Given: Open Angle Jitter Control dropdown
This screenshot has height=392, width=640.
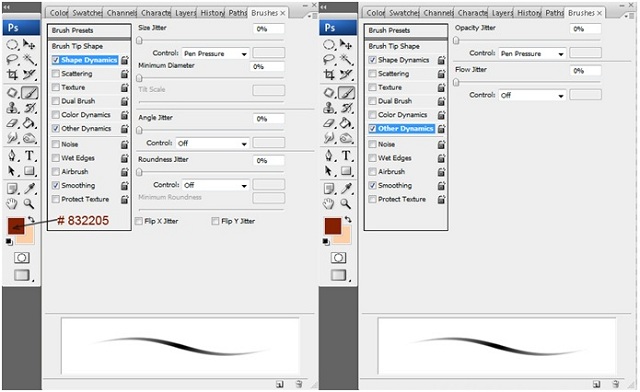Looking at the screenshot, I should tap(213, 143).
